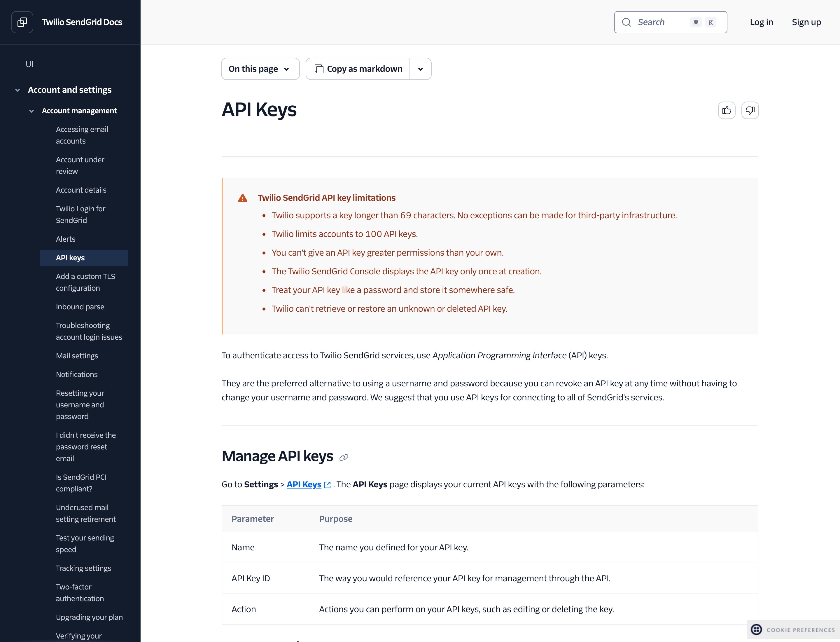840x642 pixels.
Task: Click the Account management label
Action: tap(79, 111)
